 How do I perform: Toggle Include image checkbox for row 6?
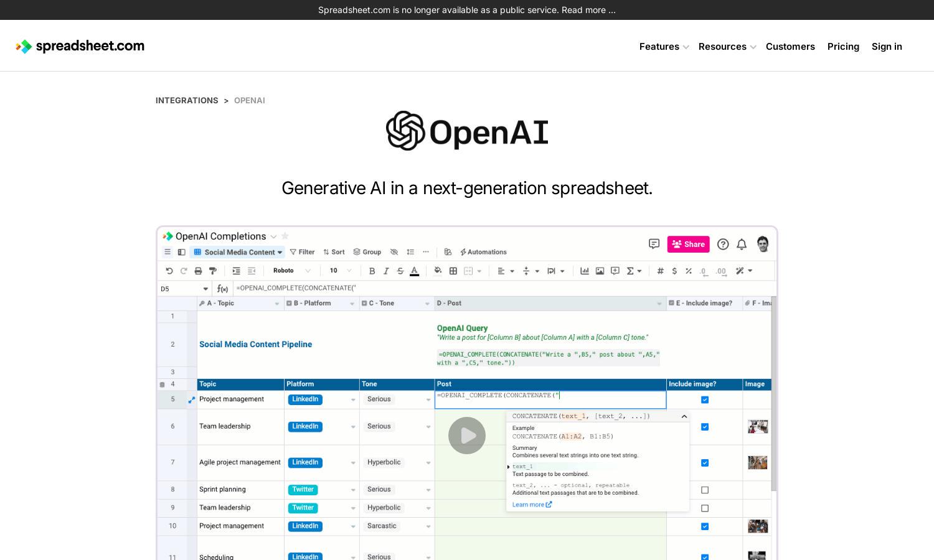tap(705, 427)
